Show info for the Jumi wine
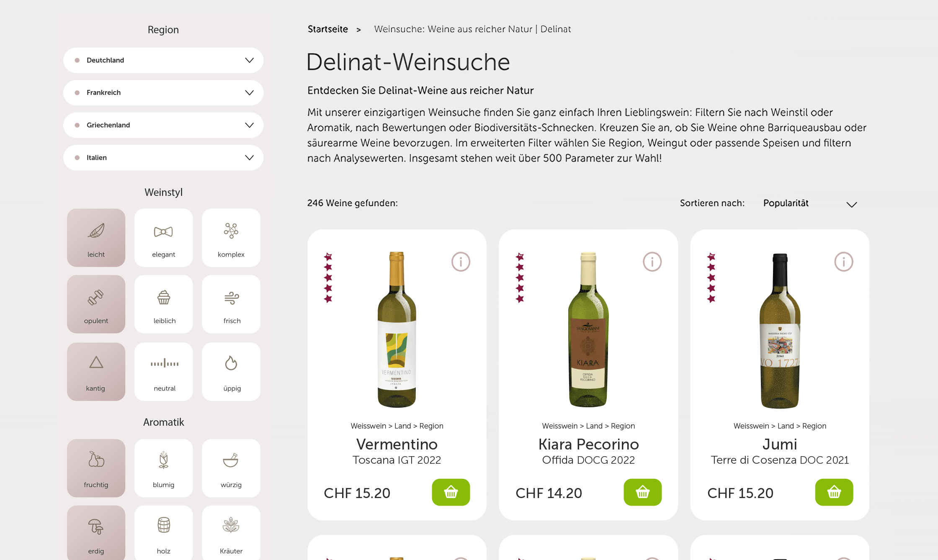Screen dimensions: 938x560 click(843, 262)
